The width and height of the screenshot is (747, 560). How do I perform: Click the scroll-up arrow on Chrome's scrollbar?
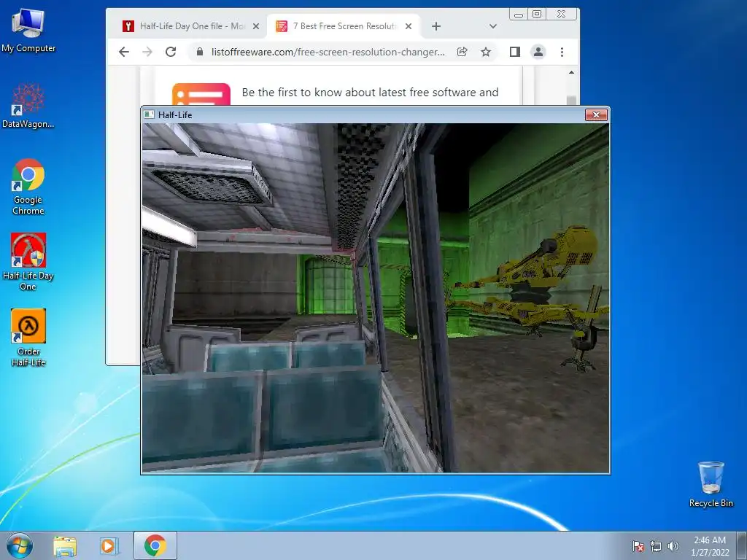pos(572,72)
